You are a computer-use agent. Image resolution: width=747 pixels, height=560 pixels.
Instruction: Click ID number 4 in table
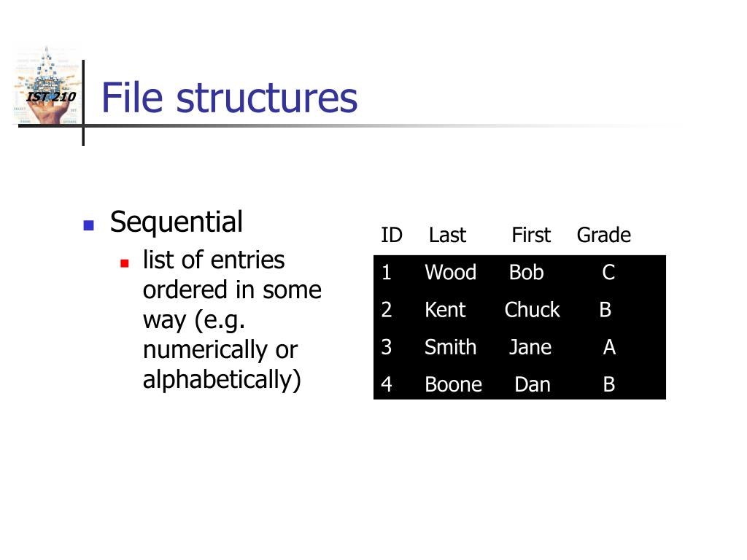click(x=387, y=385)
